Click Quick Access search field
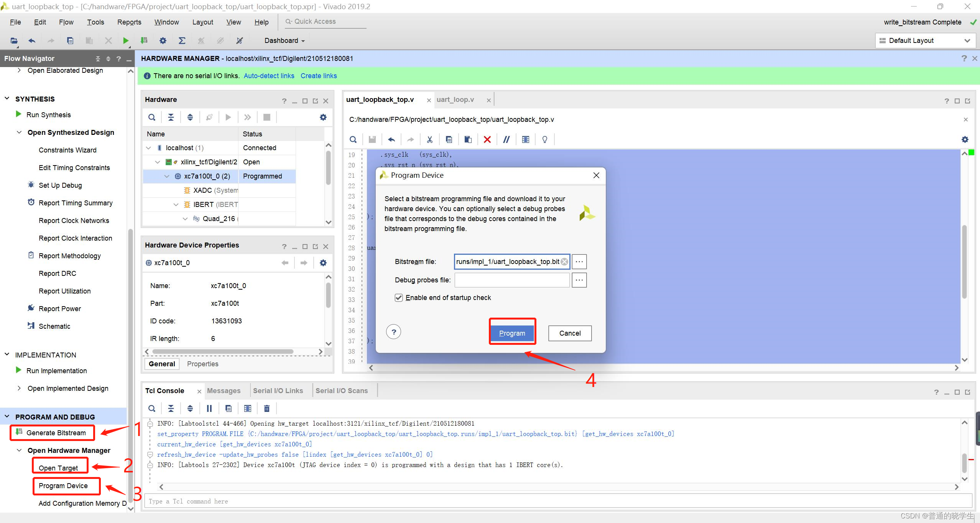 click(x=325, y=22)
